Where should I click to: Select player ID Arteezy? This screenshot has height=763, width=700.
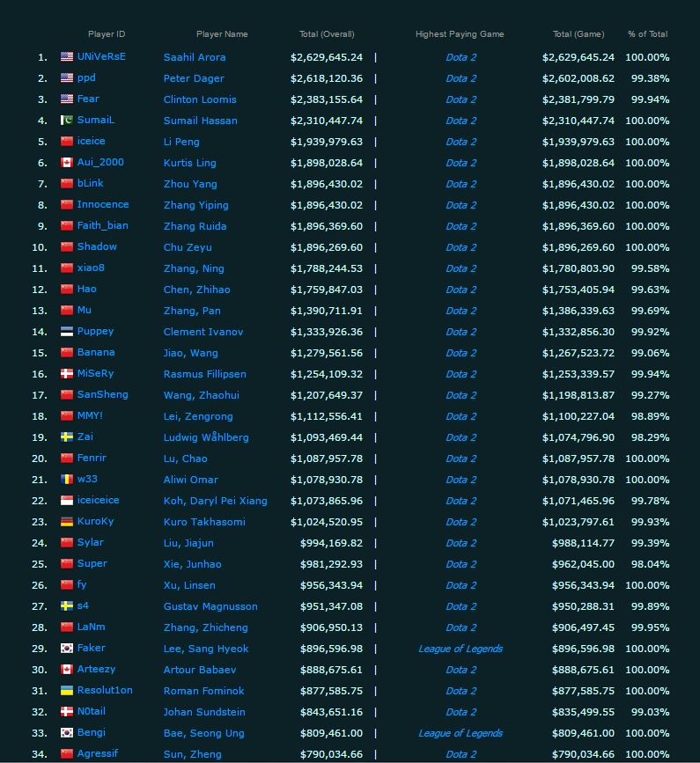coord(96,669)
